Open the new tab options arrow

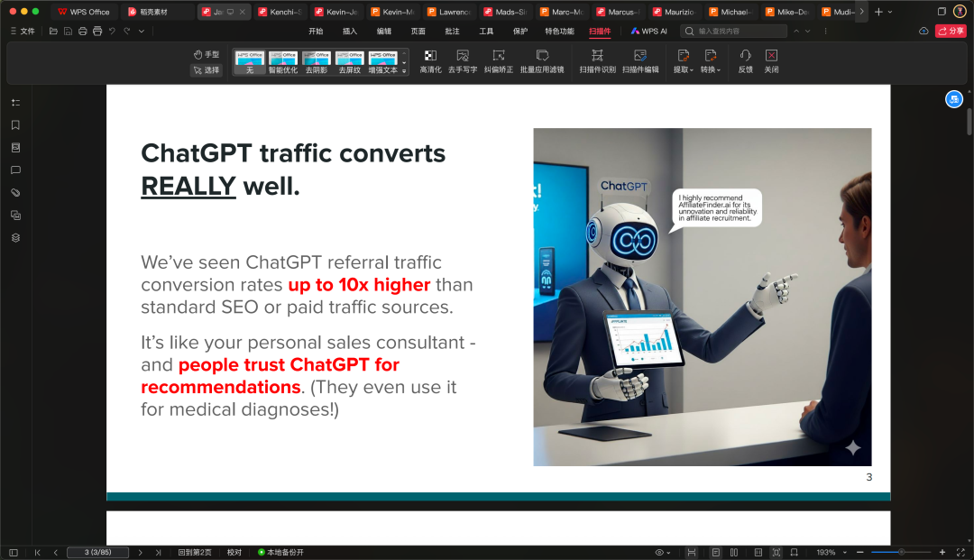click(890, 12)
